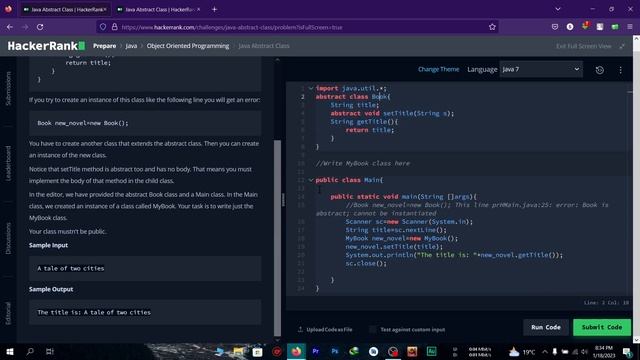640x360 pixels.
Task: Toggle Test against custom input checkbox
Action: click(x=372, y=329)
